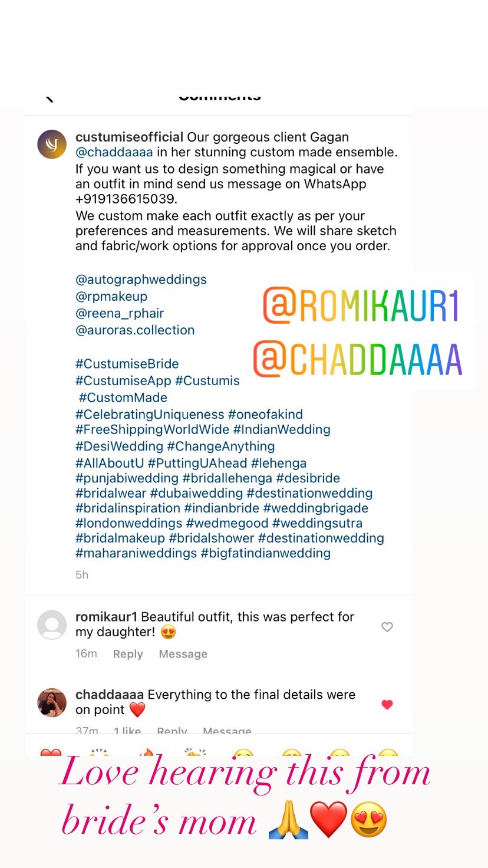This screenshot has height=868, width=488.
Task: Tap the #bigfatindianwedding hashtag
Action: point(266,553)
